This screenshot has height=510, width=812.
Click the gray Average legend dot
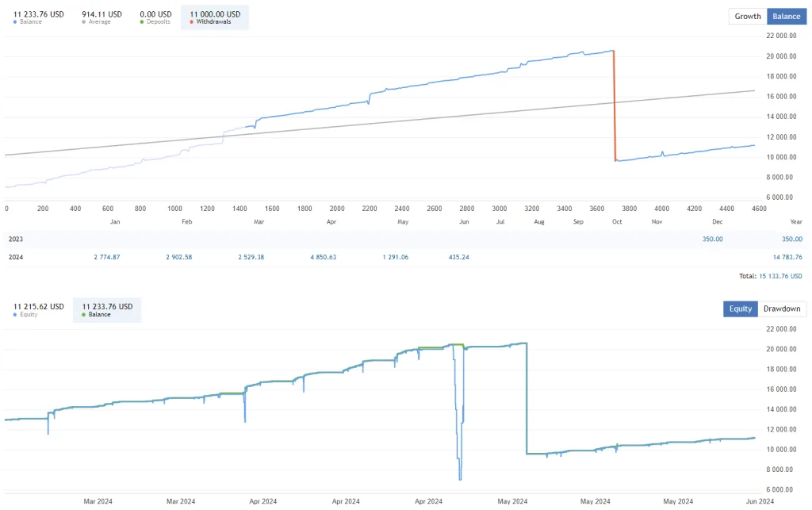(84, 22)
